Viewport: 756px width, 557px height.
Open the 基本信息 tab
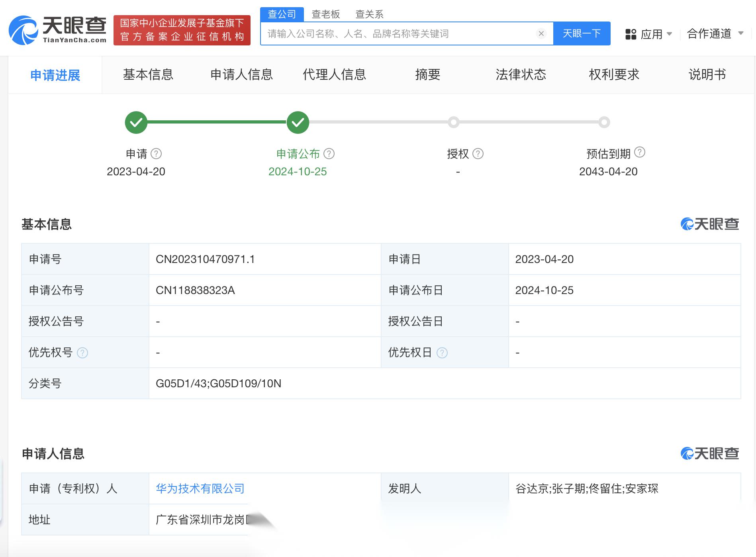[148, 75]
